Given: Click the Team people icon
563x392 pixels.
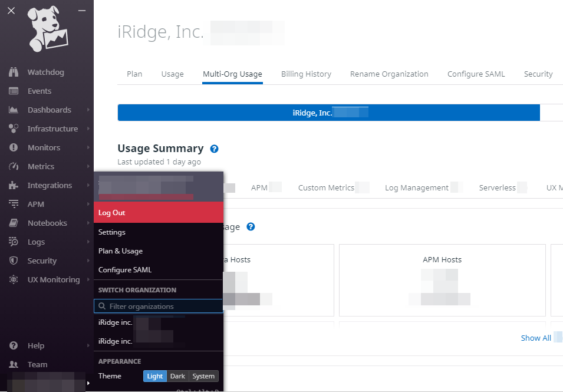Looking at the screenshot, I should point(14,364).
